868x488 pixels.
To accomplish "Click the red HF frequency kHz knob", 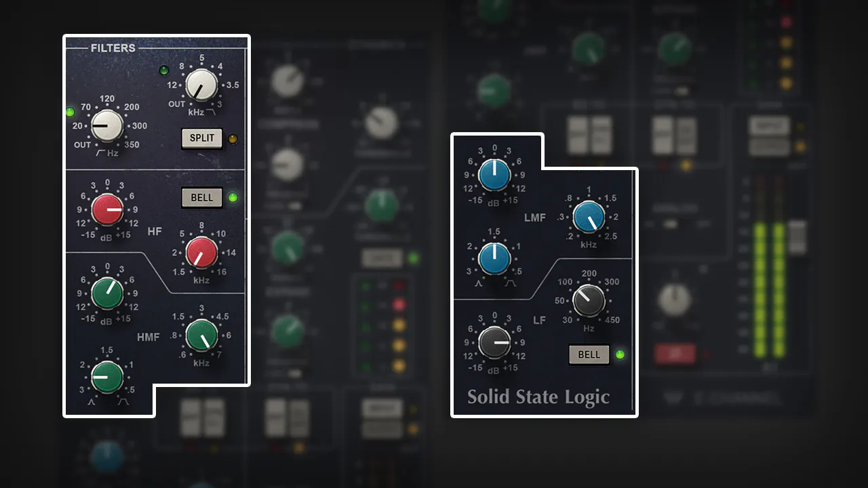I will 201,253.
